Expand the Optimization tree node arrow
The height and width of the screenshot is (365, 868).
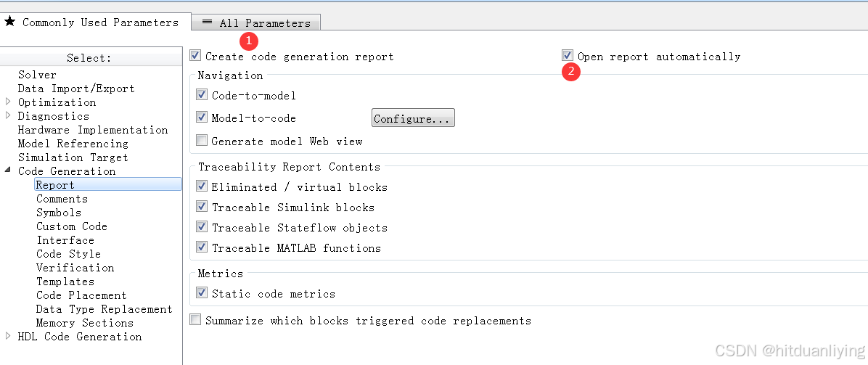coord(8,102)
